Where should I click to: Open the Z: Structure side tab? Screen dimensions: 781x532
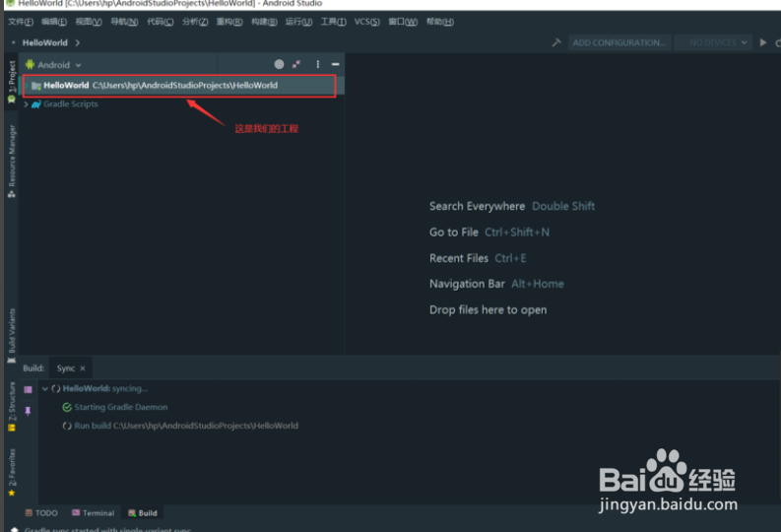click(x=12, y=407)
